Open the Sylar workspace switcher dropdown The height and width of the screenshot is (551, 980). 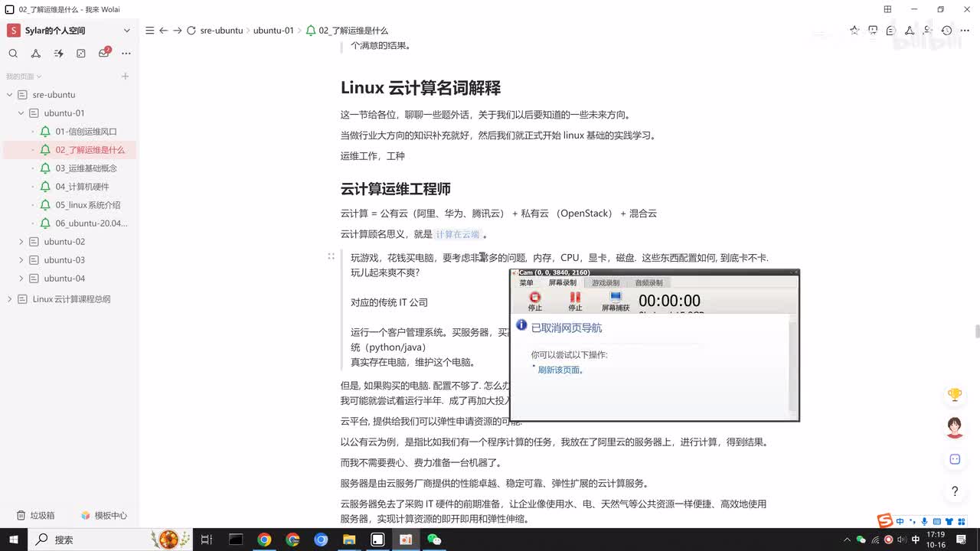(x=127, y=31)
